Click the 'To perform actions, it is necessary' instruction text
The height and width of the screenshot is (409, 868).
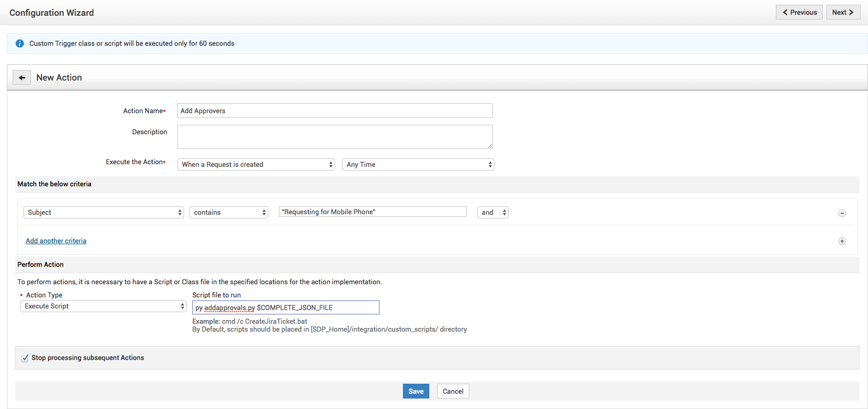click(x=199, y=282)
